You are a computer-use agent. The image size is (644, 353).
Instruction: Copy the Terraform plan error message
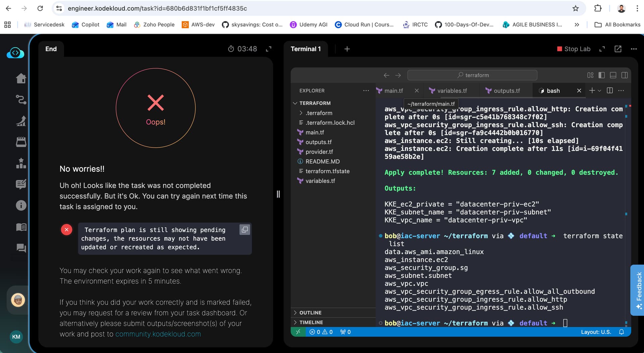click(x=245, y=230)
